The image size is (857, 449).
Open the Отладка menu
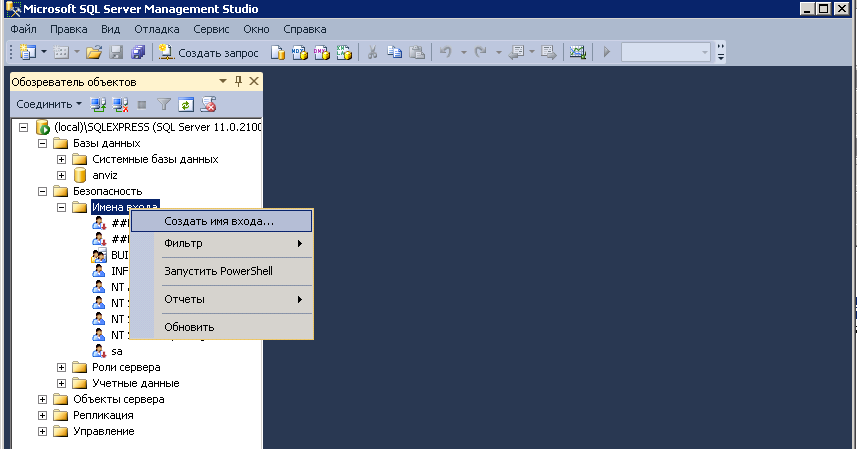[157, 29]
